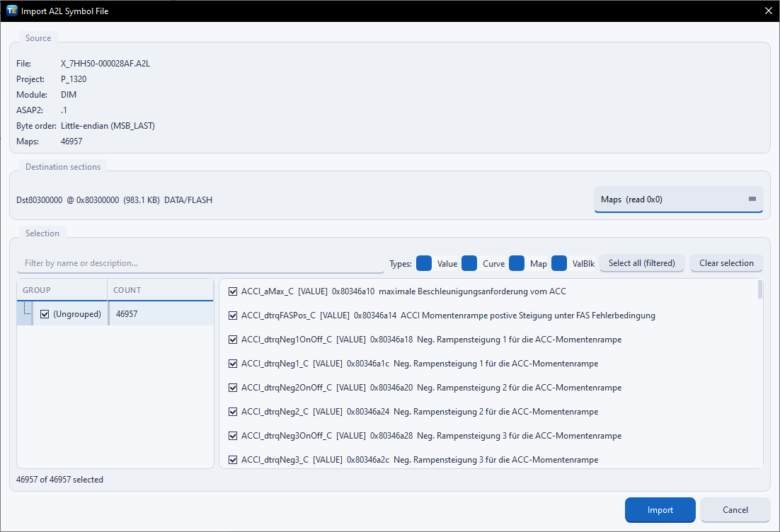
Task: Sort by the COUNT column header
Action: click(x=161, y=290)
